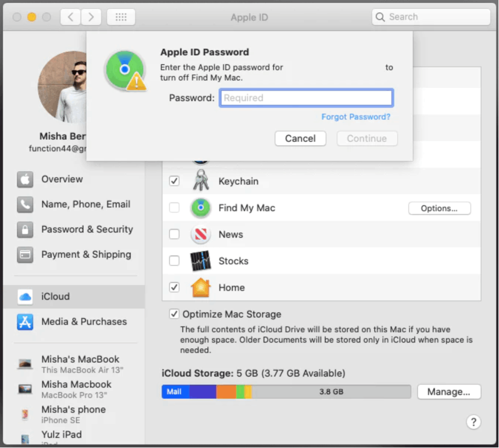Click the News app icon
Screen dimensions: 499x448
[x=201, y=235]
